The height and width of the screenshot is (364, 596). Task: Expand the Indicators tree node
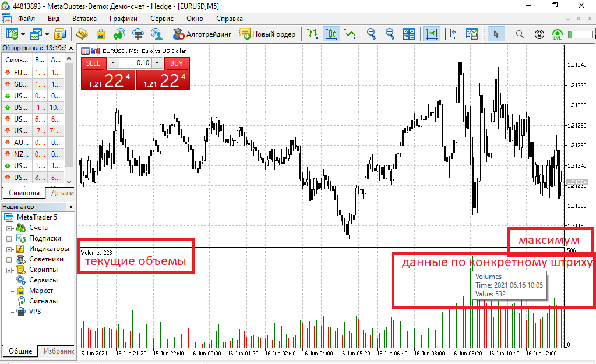pos(9,249)
